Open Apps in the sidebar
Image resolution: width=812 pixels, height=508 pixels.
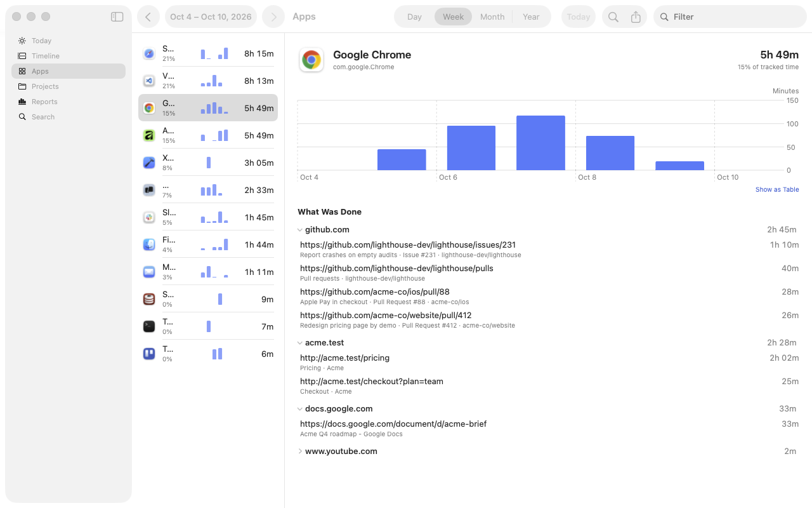69,71
